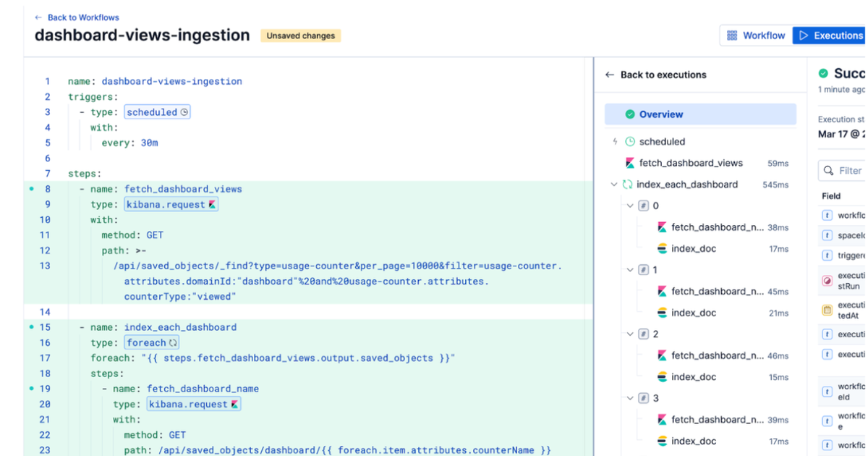868x456 pixels.
Task: Click 'triggers:' text on line 2
Action: pyautogui.click(x=93, y=97)
